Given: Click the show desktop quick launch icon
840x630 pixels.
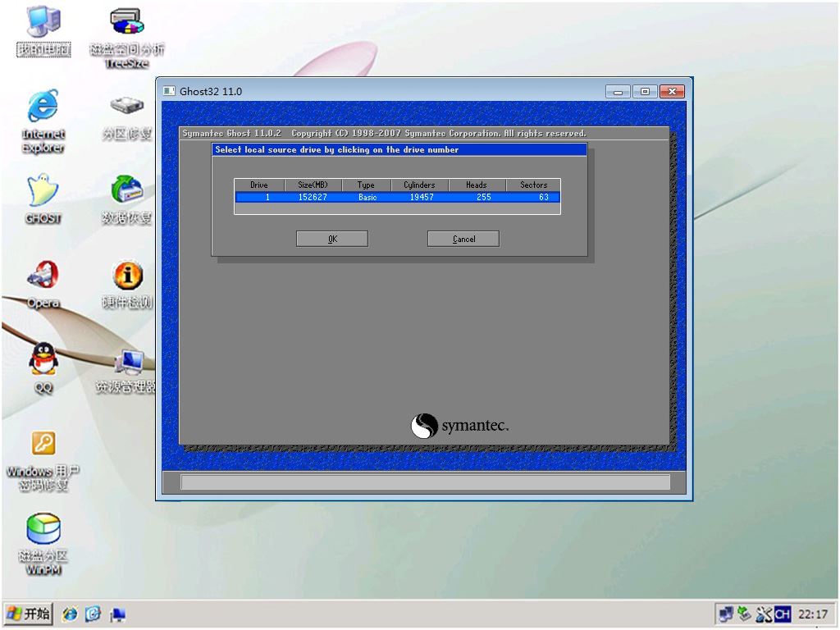Looking at the screenshot, I should click(x=117, y=614).
